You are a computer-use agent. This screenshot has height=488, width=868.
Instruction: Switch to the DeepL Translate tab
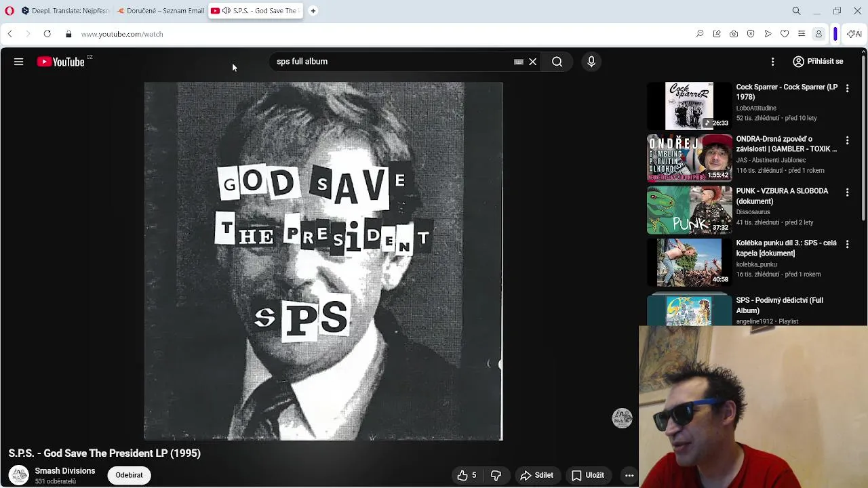pyautogui.click(x=65, y=11)
